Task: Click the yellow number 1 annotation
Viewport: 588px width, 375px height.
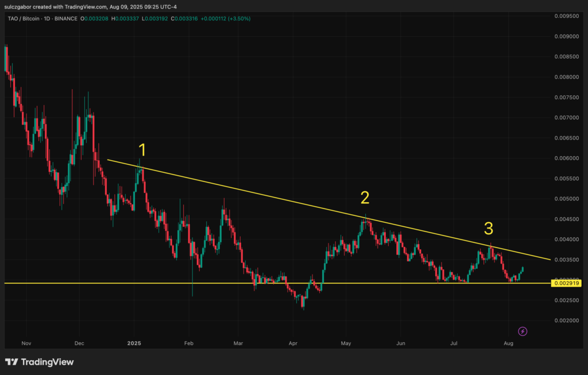Action: tap(142, 150)
